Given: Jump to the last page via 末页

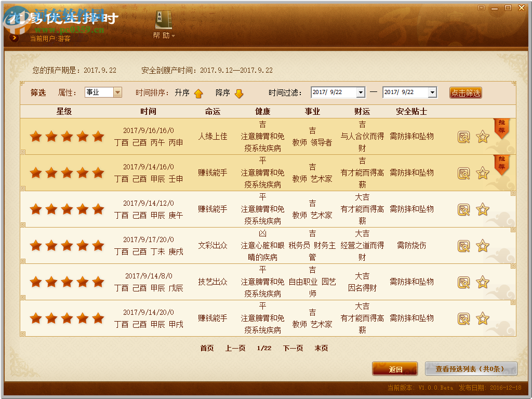Looking at the screenshot, I should 321,349.
